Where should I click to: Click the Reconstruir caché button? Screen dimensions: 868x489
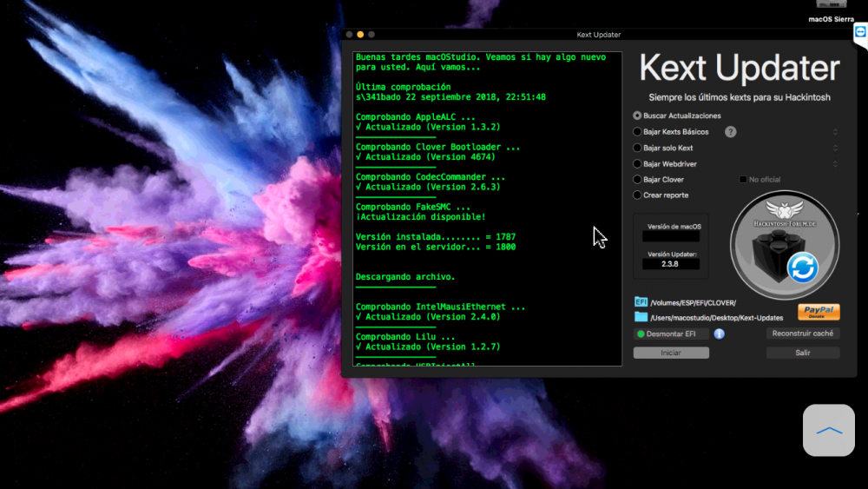click(x=803, y=334)
